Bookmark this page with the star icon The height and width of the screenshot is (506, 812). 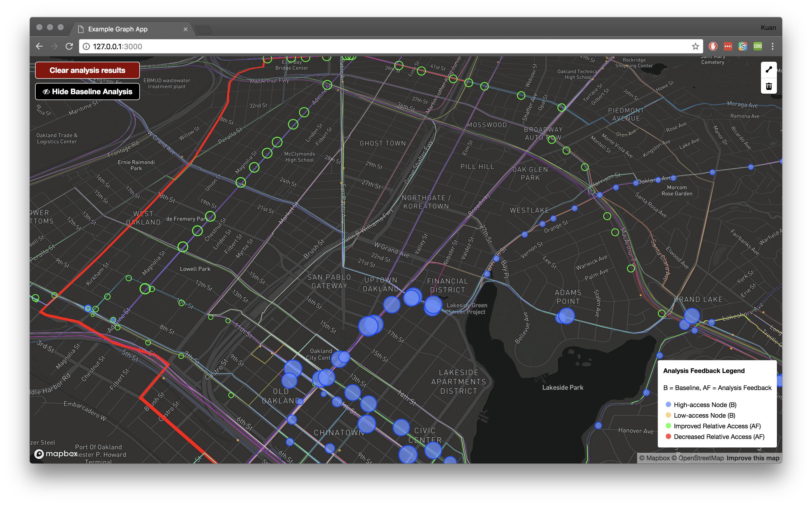point(695,47)
